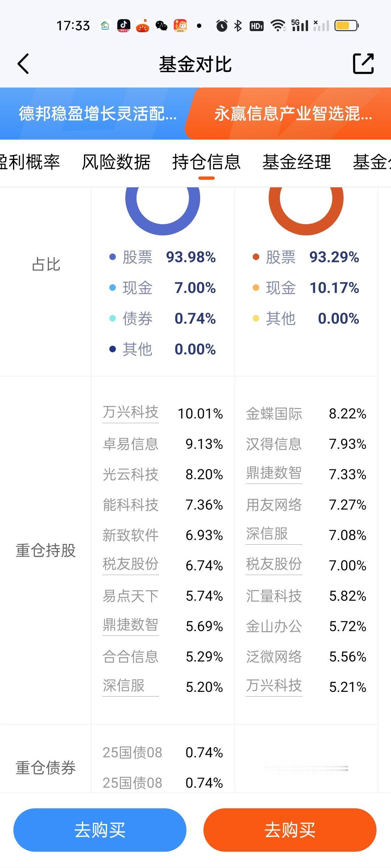
Task: Tap the WeChat notification icon
Action: [x=161, y=26]
